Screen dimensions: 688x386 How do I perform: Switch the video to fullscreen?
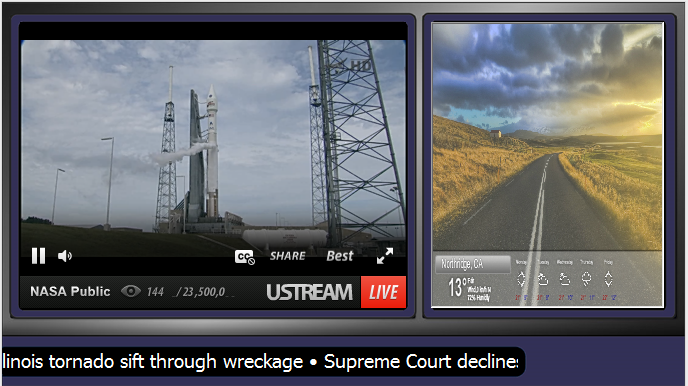(385, 256)
